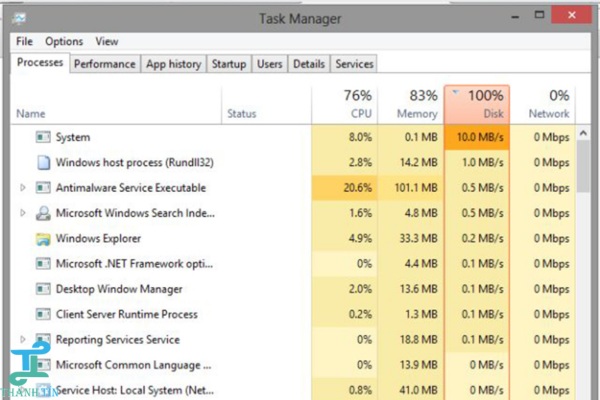
Task: Sort processes by CPU column
Action: [x=344, y=105]
